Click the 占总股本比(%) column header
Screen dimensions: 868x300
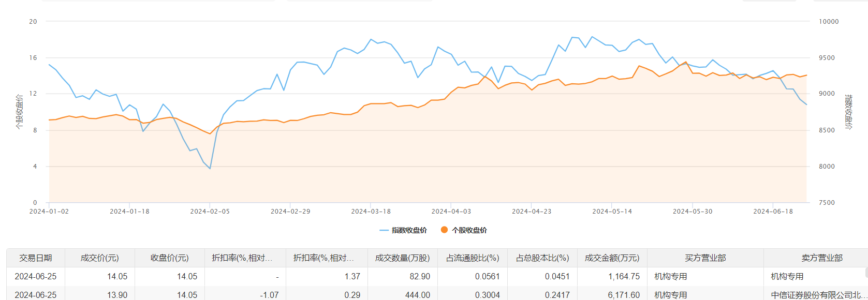click(x=542, y=258)
